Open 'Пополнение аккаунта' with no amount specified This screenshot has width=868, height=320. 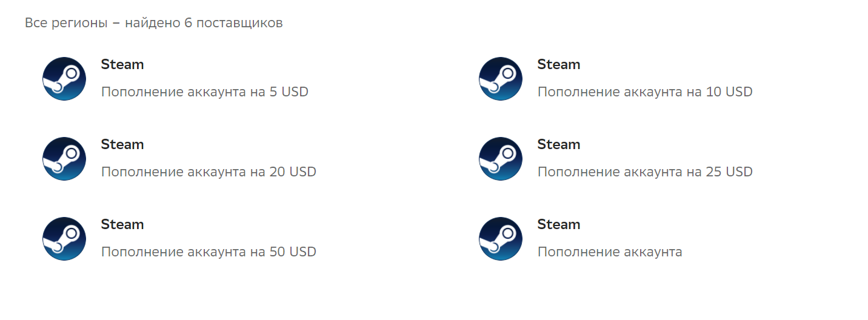(x=609, y=252)
